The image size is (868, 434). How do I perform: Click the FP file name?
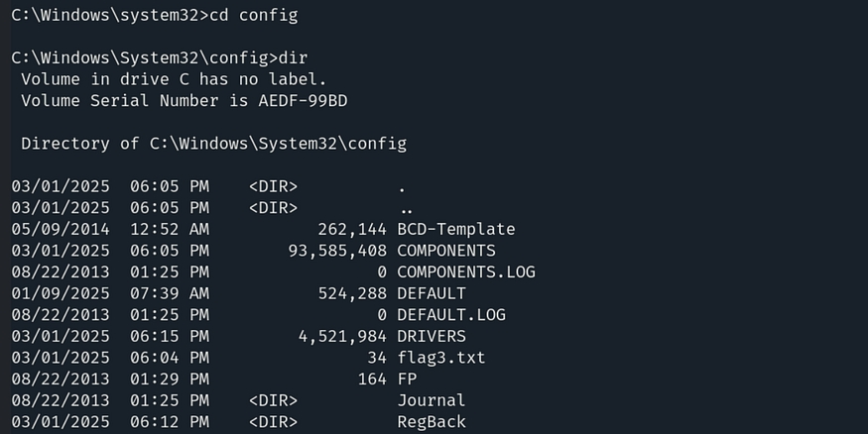407,380
